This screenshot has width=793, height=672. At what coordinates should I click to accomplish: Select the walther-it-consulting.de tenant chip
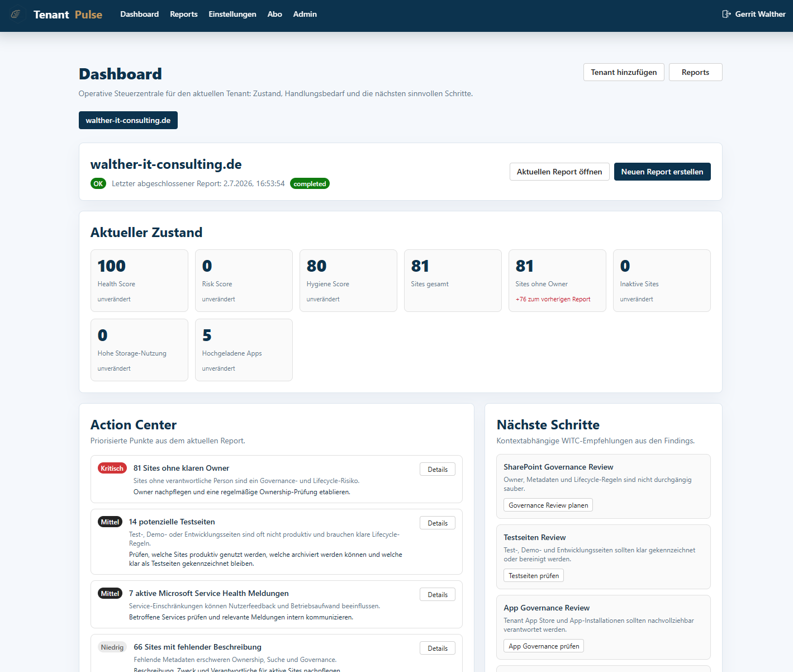coord(128,120)
